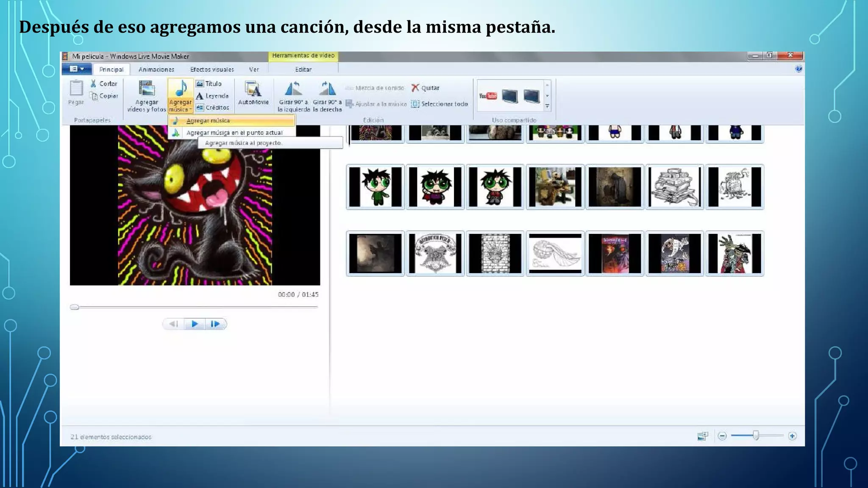Click Seleccionar todo button

440,104
